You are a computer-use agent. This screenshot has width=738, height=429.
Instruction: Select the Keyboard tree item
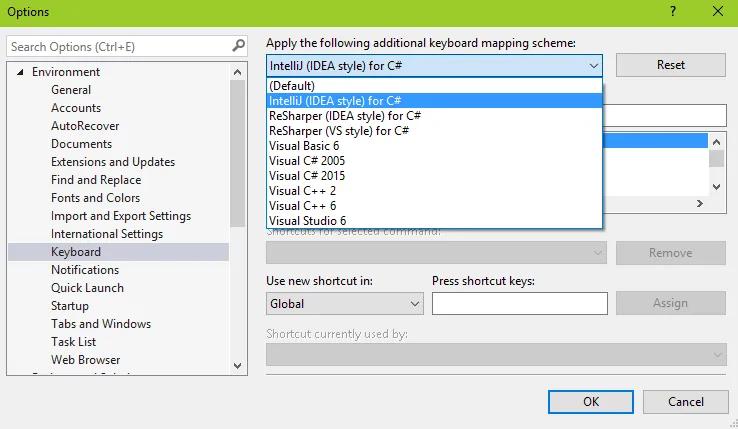[119, 252]
